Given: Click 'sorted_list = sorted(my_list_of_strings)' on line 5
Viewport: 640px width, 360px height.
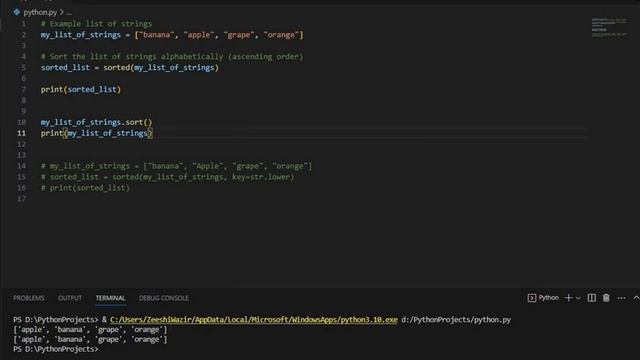Looking at the screenshot, I should pyautogui.click(x=130, y=67).
